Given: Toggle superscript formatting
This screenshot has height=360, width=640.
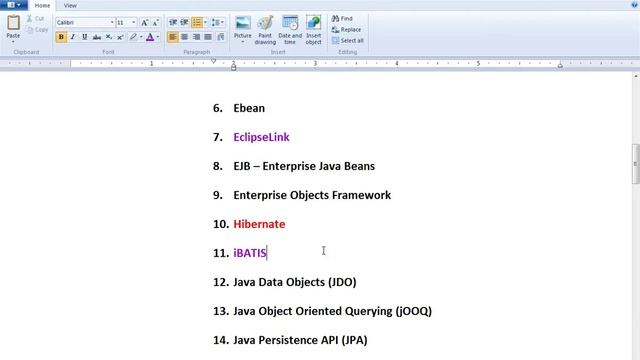Looking at the screenshot, I should [120, 37].
